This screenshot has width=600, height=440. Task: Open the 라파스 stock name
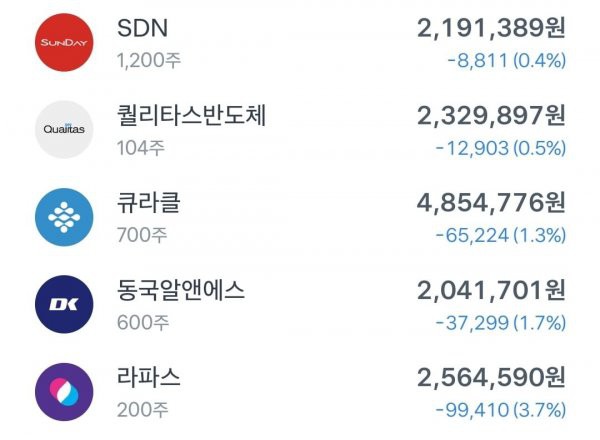(x=148, y=377)
